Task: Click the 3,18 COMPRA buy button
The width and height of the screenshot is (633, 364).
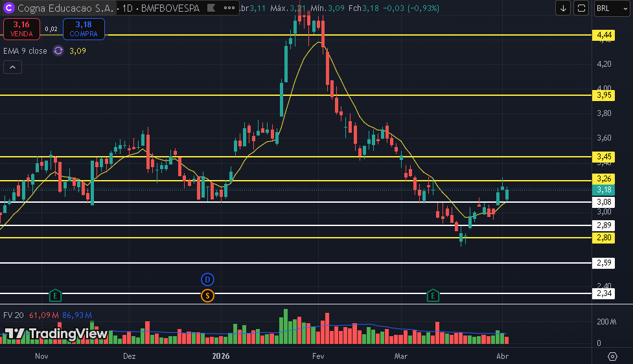Action: coord(84,29)
